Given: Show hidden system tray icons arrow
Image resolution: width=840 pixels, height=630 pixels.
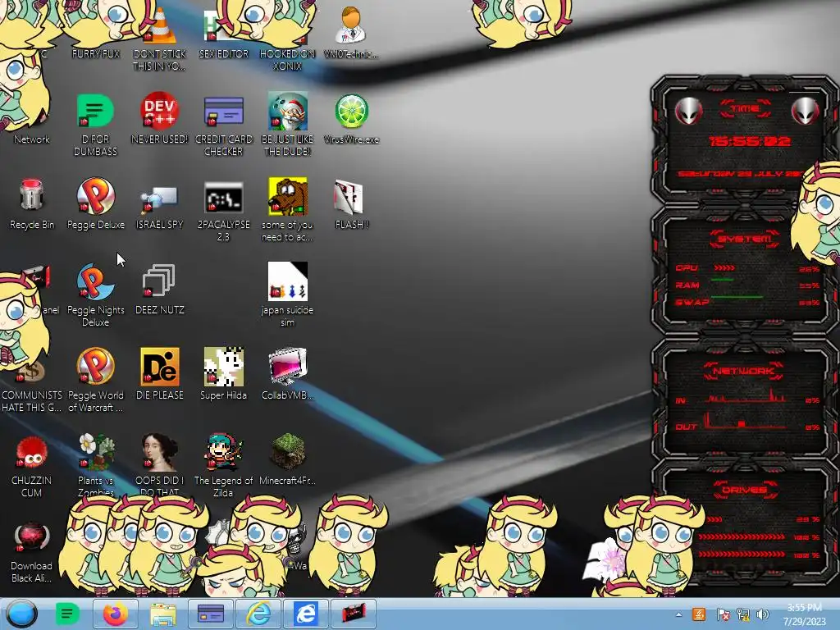Looking at the screenshot, I should pos(678,614).
